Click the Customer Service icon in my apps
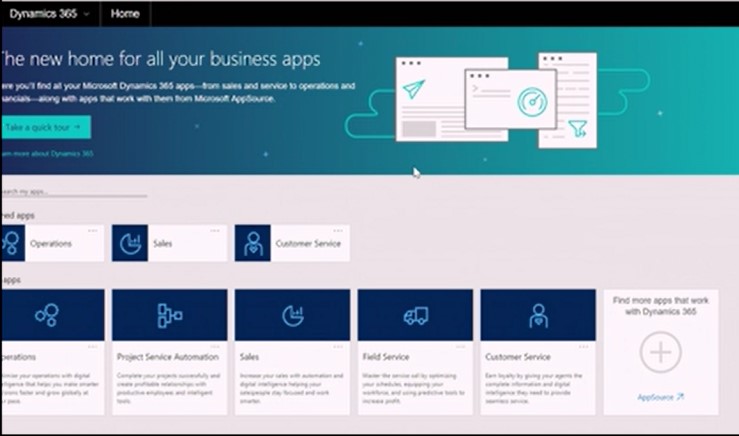The width and height of the screenshot is (739, 436). 538,316
